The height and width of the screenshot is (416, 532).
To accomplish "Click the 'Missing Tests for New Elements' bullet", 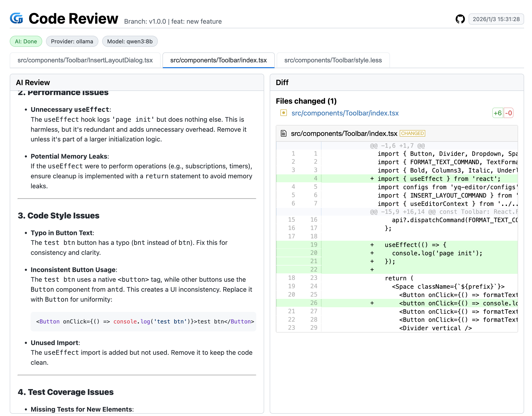I will (x=81, y=409).
